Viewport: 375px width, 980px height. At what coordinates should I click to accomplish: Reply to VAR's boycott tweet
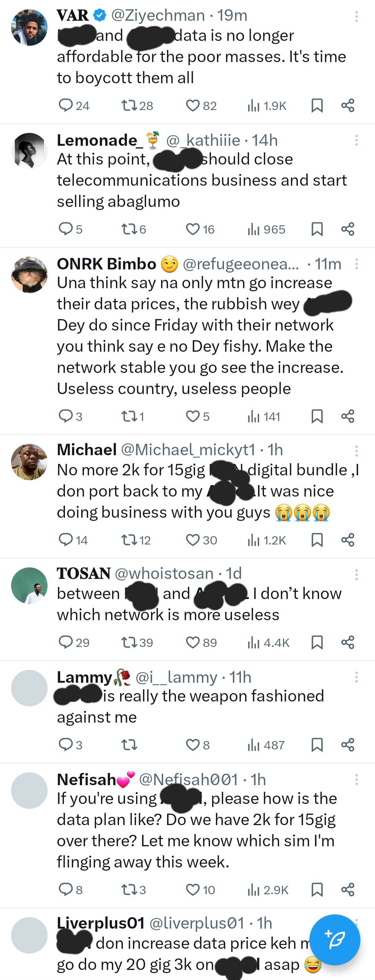point(66,105)
